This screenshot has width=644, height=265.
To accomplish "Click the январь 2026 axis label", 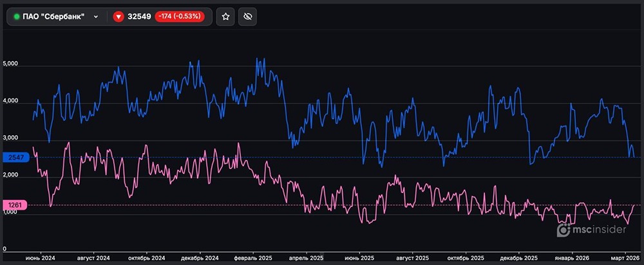I will point(572,258).
